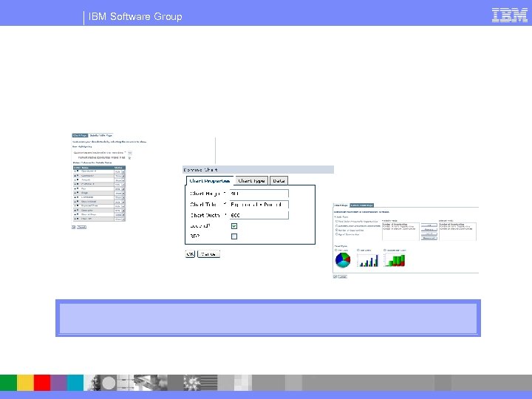Click the pie chart thumbnail
Viewport: 532px width, 399px height.
343,260
